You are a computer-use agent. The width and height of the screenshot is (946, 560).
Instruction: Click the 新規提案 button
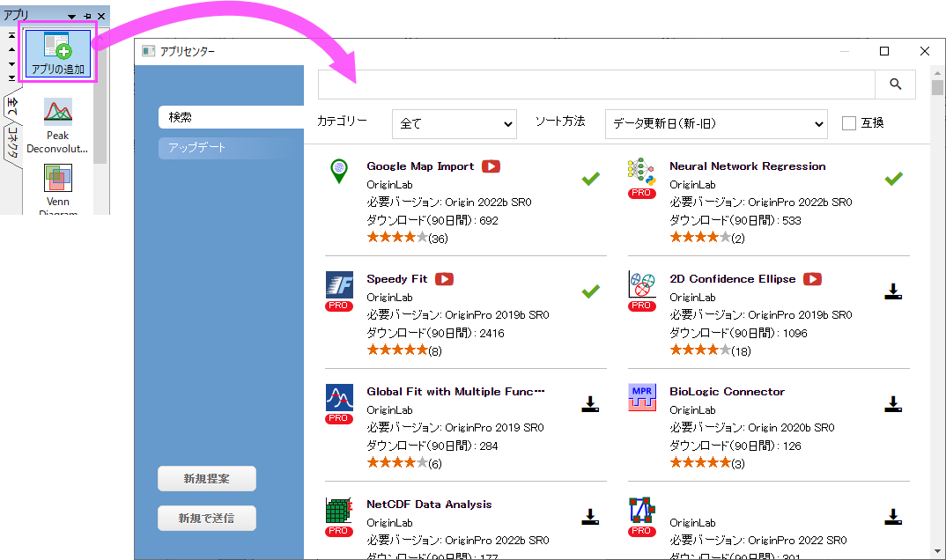207,479
